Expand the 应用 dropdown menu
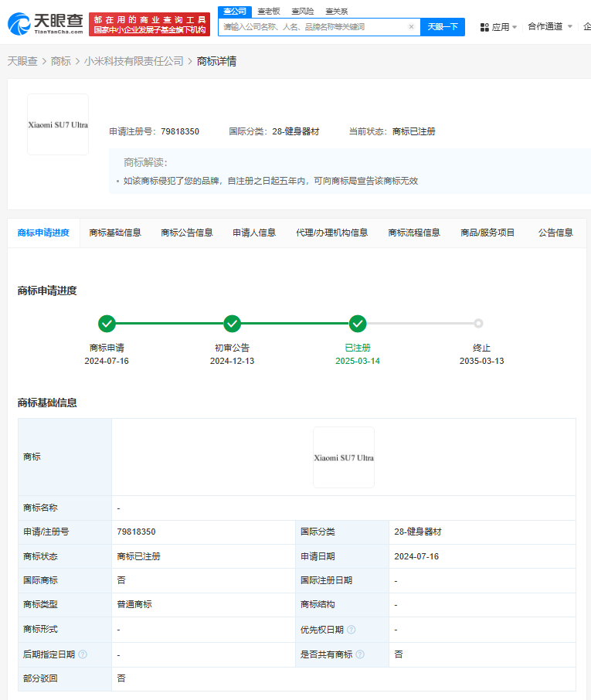Image resolution: width=591 pixels, height=700 pixels. pyautogui.click(x=500, y=27)
